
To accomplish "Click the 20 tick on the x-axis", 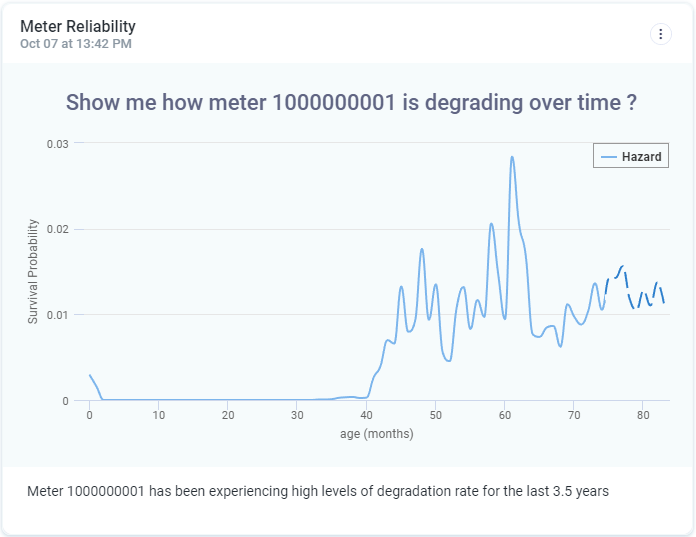I will point(228,416).
